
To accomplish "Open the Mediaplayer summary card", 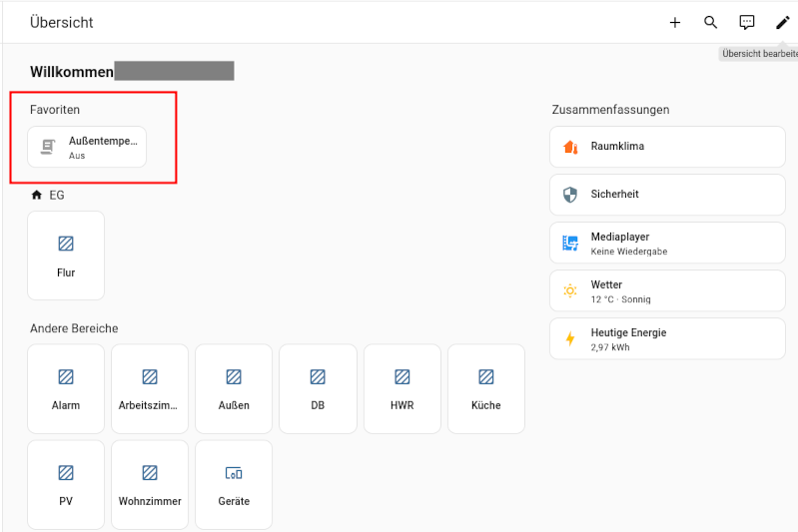I will (667, 243).
